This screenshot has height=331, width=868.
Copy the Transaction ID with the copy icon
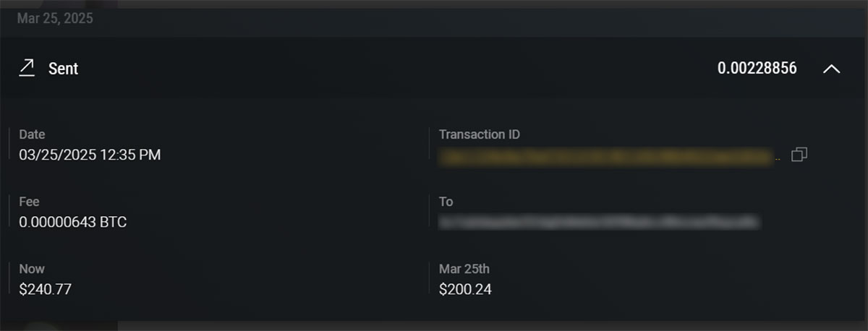tap(799, 155)
